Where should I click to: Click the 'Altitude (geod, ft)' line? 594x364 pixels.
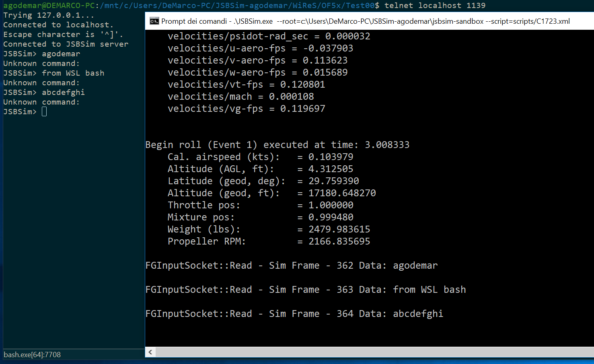click(271, 193)
